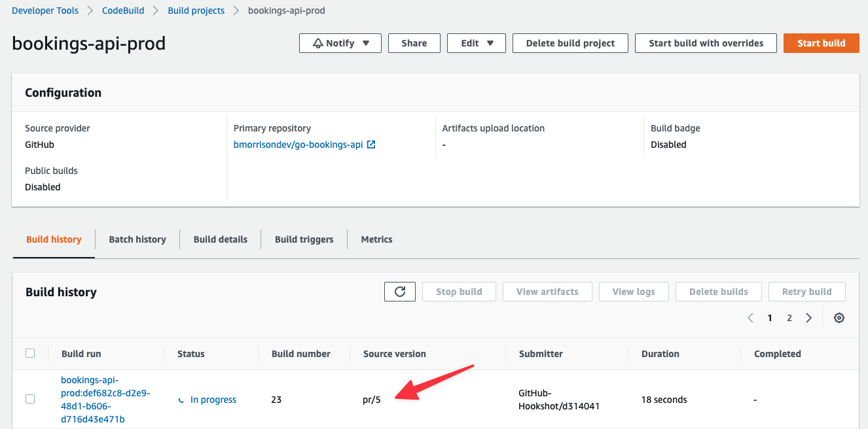Open Developer Tools breadcrumb link
This screenshot has width=868, height=429.
click(x=45, y=10)
